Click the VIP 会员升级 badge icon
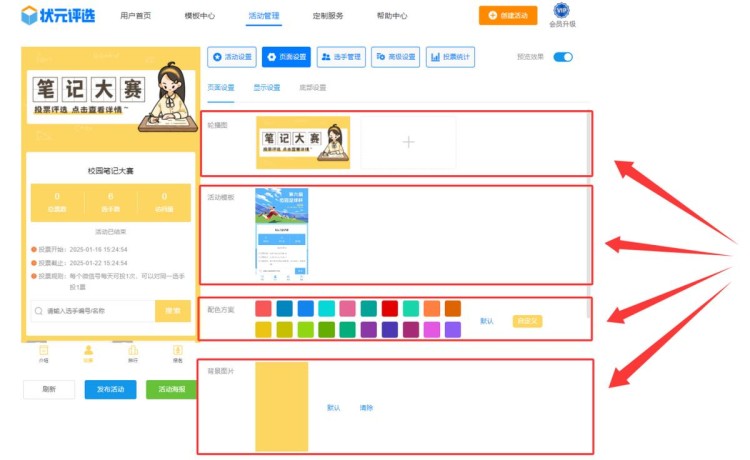750x460 pixels. pos(562,11)
